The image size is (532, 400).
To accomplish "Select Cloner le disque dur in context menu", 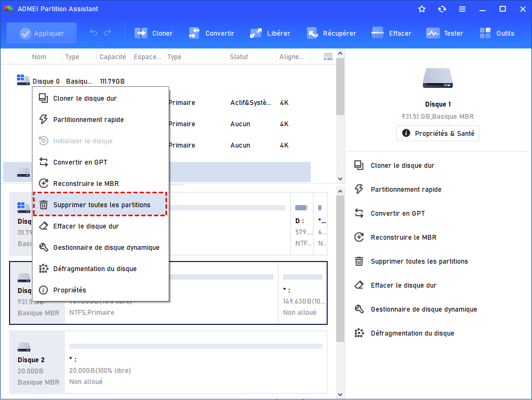I will point(101,99).
